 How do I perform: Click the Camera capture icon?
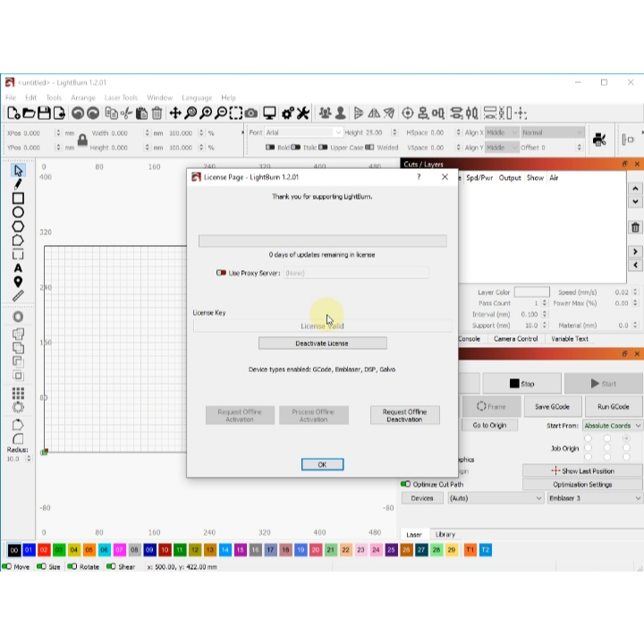[x=251, y=113]
